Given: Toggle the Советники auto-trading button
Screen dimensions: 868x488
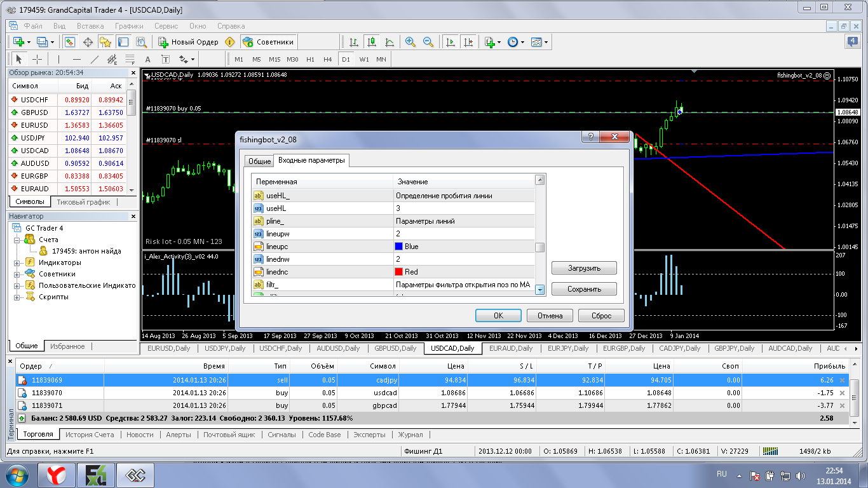Looking at the screenshot, I should click(269, 42).
